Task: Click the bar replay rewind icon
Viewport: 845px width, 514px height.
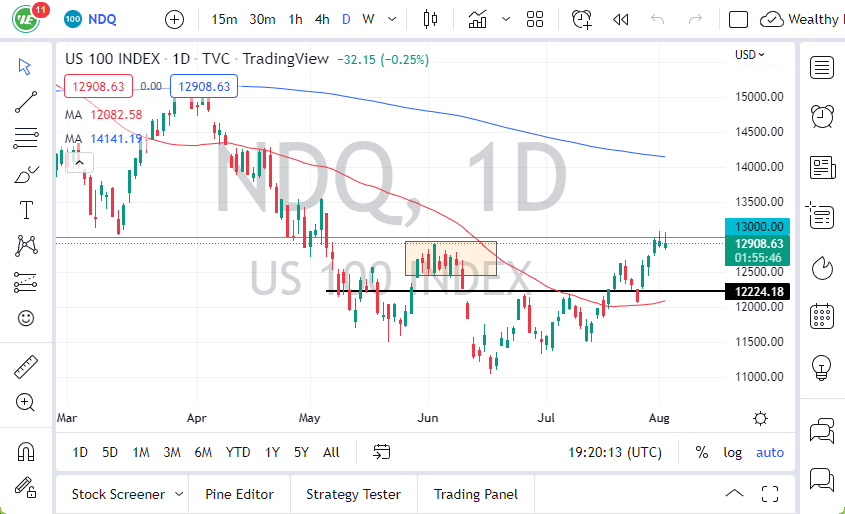Action: (621, 19)
